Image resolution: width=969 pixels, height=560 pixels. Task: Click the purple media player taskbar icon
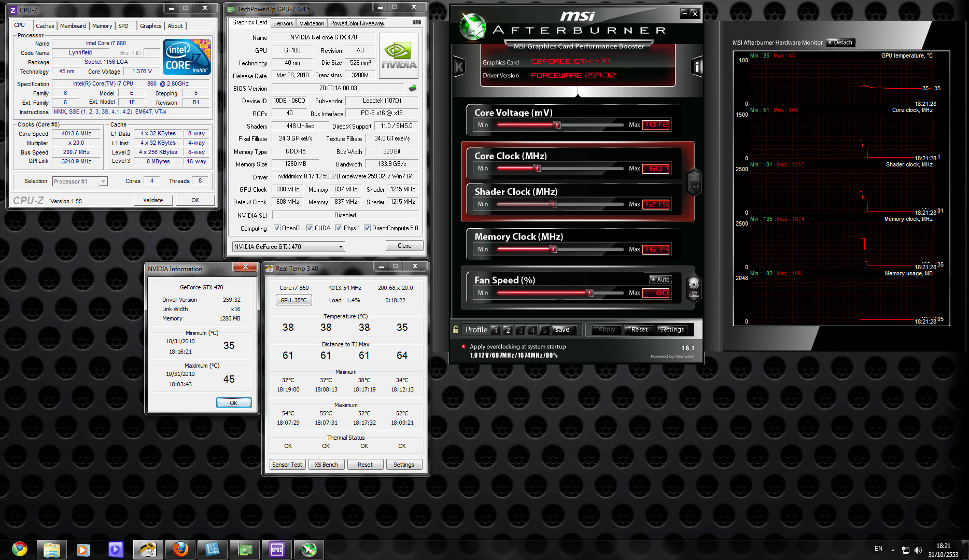tap(116, 549)
